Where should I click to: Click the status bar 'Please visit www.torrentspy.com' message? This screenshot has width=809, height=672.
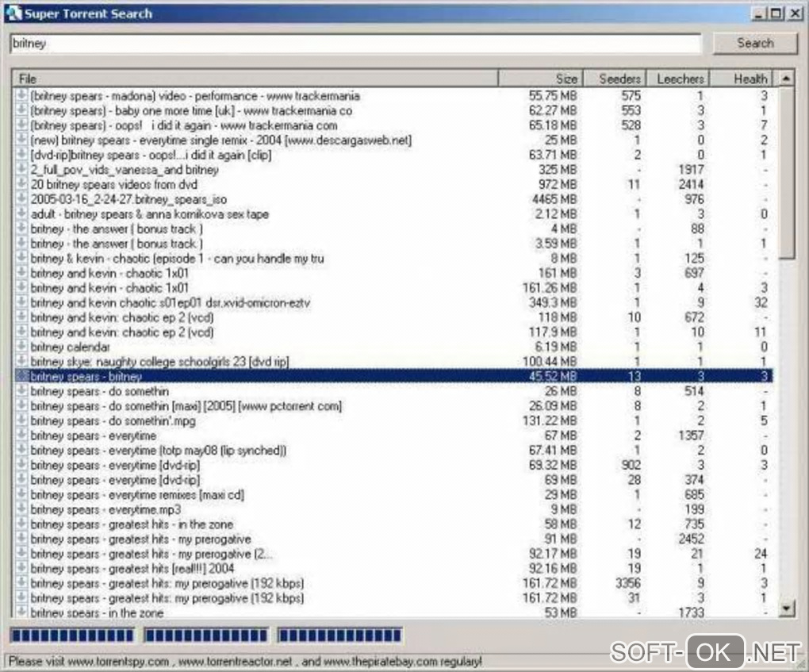point(245,661)
